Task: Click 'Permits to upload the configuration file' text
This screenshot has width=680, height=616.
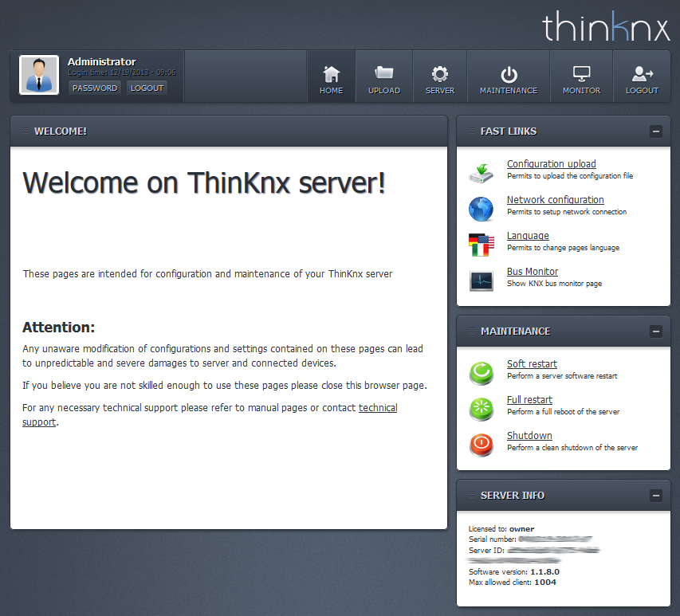Action: point(570,176)
